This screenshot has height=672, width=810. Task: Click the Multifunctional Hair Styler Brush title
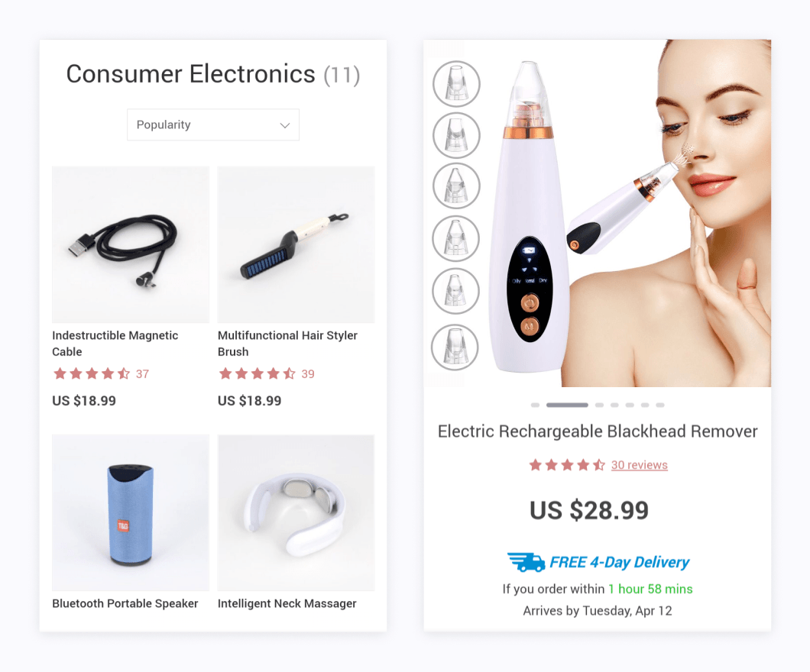287,343
